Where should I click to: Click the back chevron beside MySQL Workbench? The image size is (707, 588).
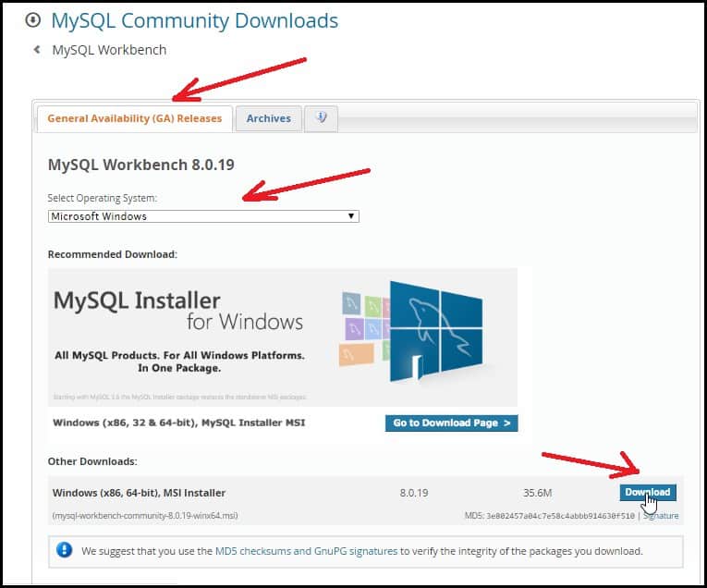tap(37, 49)
